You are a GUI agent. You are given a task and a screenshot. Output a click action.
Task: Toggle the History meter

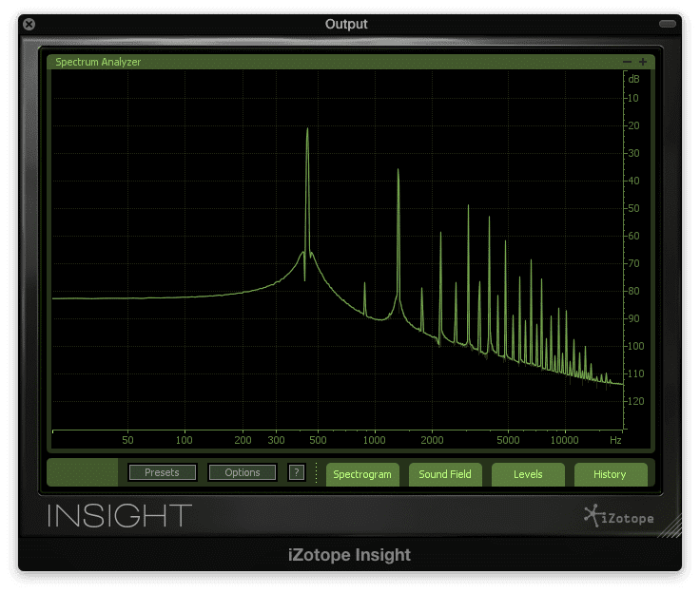pos(610,474)
